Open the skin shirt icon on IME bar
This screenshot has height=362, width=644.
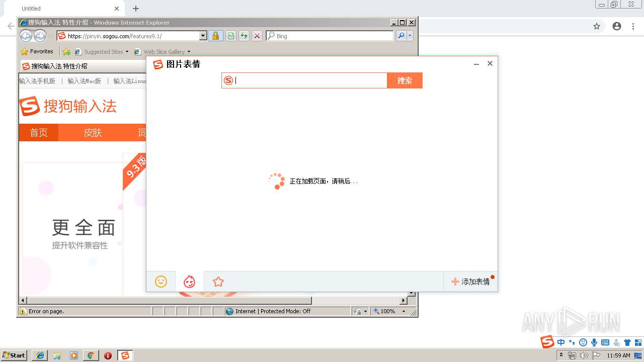click(x=627, y=342)
